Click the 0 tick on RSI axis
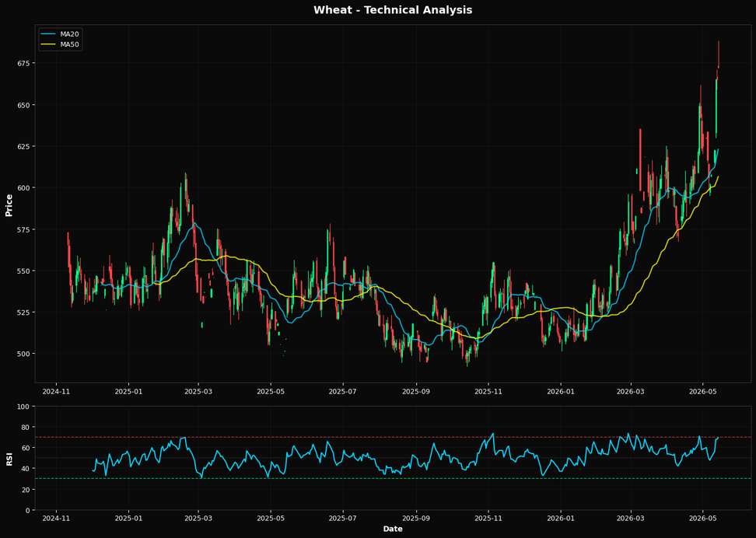Image resolution: width=756 pixels, height=538 pixels. tap(29, 510)
